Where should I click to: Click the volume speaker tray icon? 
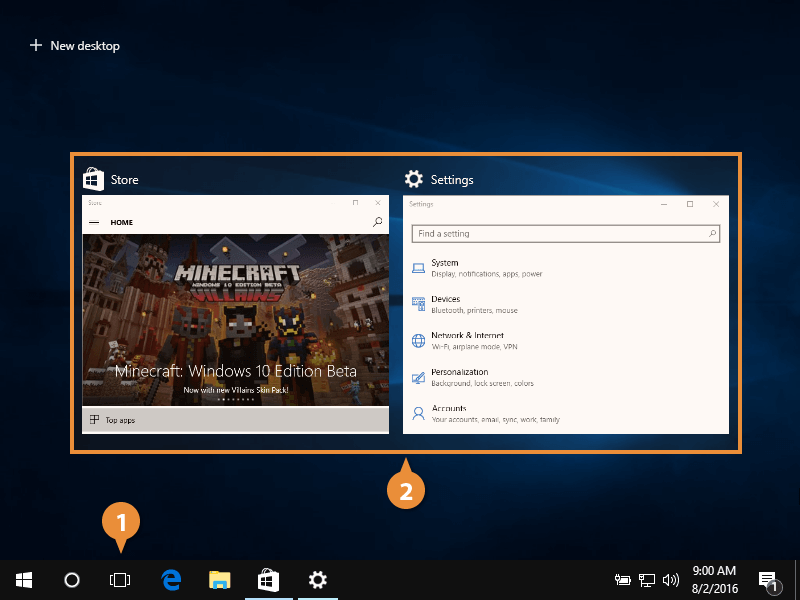click(x=670, y=580)
